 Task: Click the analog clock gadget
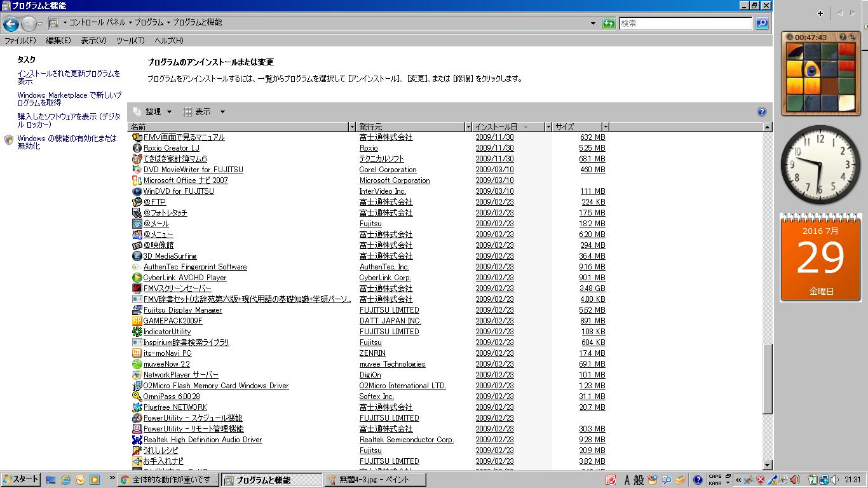820,165
